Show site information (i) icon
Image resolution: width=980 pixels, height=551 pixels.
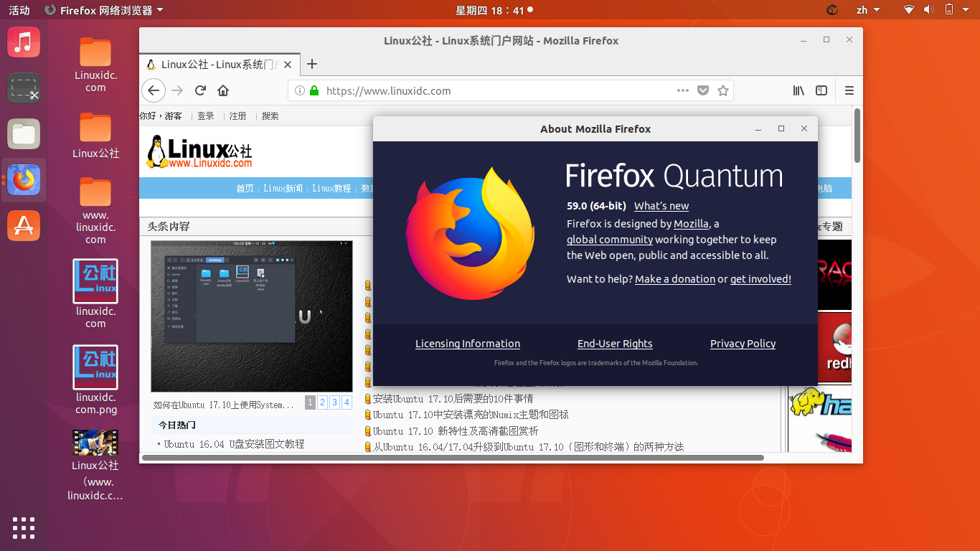click(x=300, y=91)
